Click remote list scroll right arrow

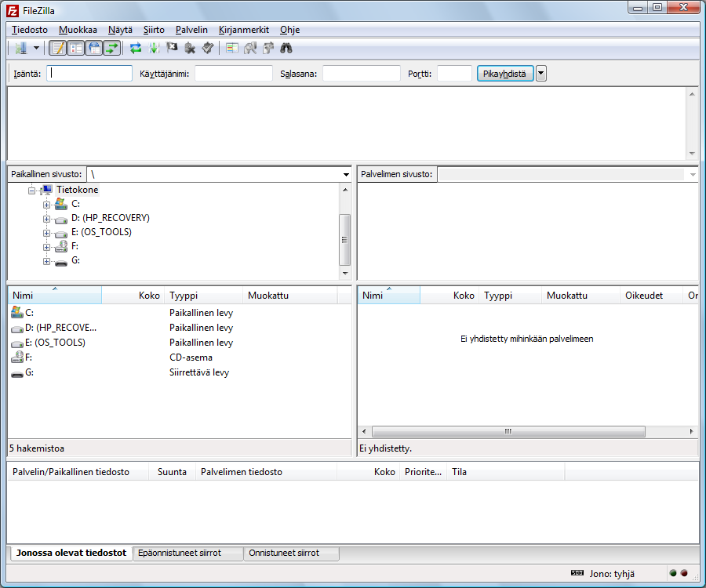tap(692, 431)
